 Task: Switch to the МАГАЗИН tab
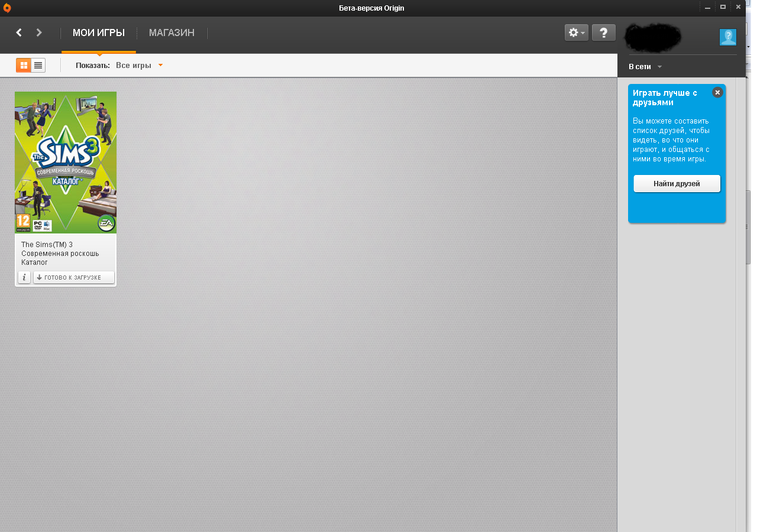(x=172, y=33)
